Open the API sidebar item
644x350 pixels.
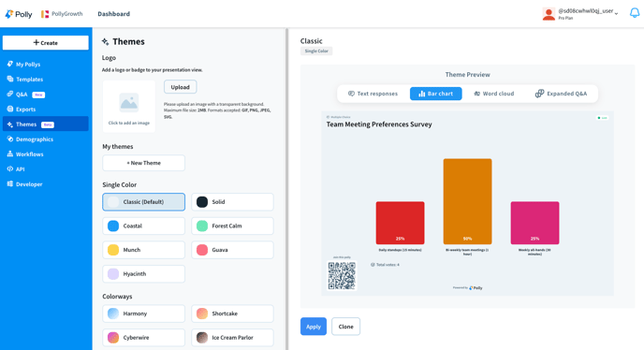coord(46,169)
